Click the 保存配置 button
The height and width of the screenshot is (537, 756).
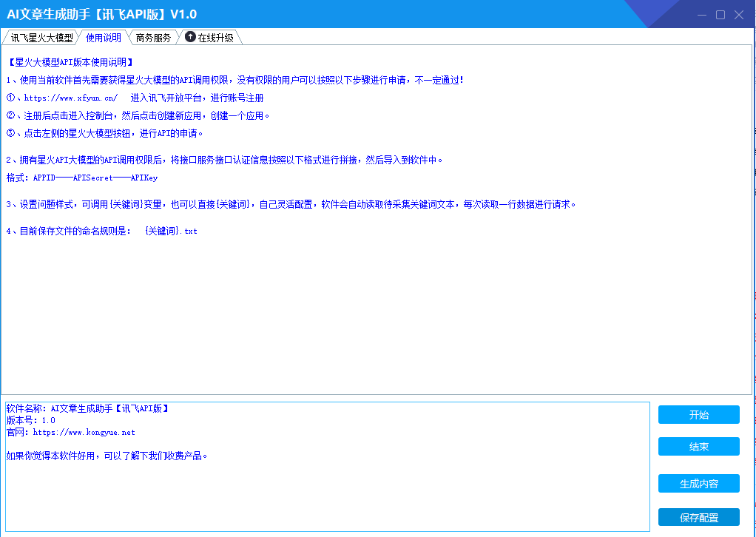698,517
